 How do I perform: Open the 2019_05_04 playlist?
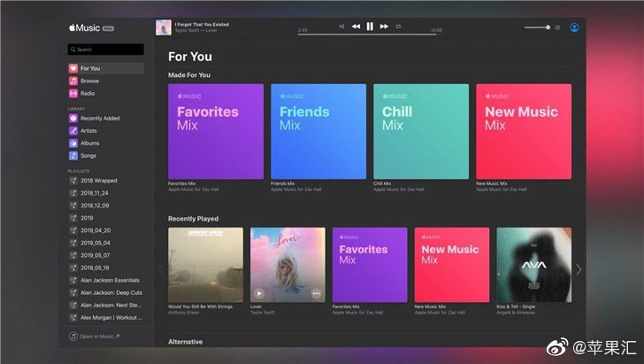106,243
